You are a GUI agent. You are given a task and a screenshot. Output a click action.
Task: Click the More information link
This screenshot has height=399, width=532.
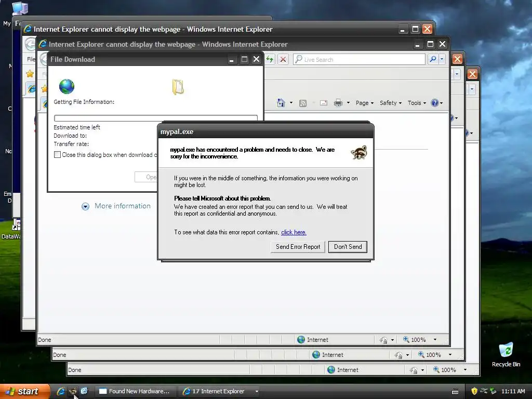[x=123, y=206]
